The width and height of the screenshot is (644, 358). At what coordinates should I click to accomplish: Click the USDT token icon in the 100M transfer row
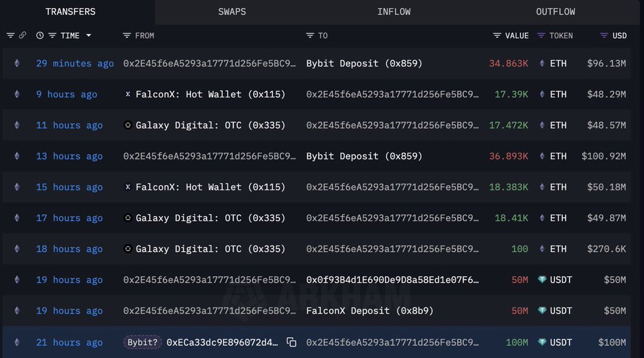(543, 342)
